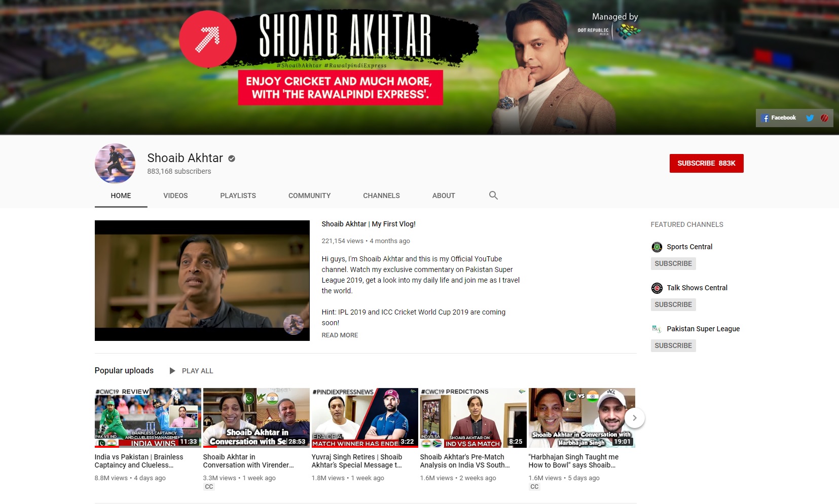This screenshot has width=839, height=504.
Task: Open India VS South pre-match thumbnail
Action: 473,418
